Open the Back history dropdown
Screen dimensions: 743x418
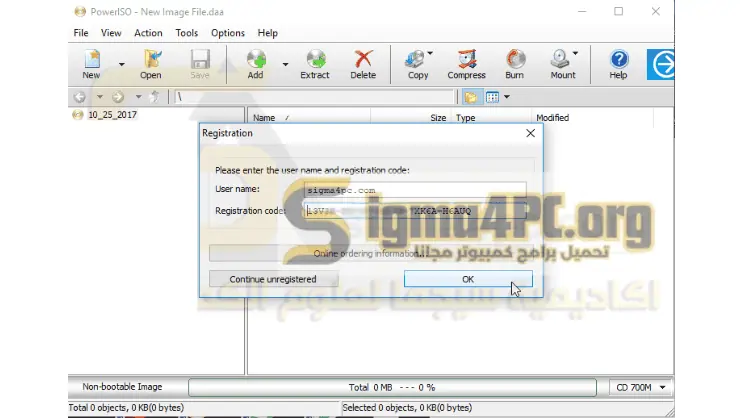pyautogui.click(x=100, y=97)
